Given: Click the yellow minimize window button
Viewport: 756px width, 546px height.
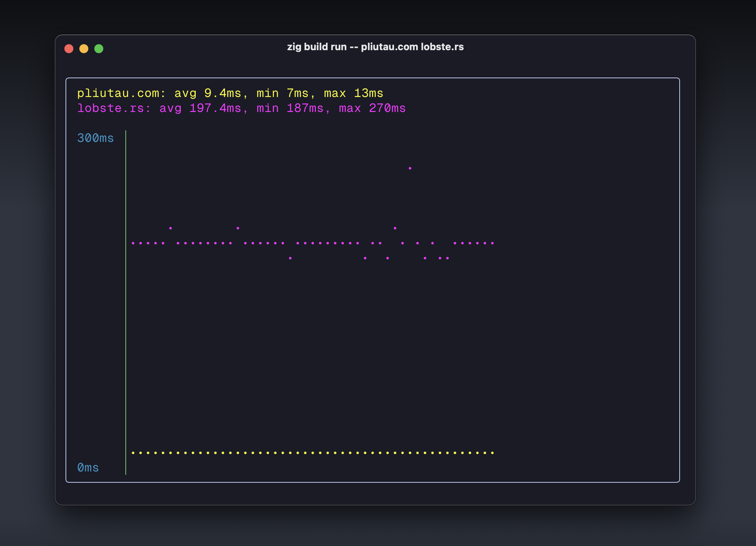Looking at the screenshot, I should (84, 49).
